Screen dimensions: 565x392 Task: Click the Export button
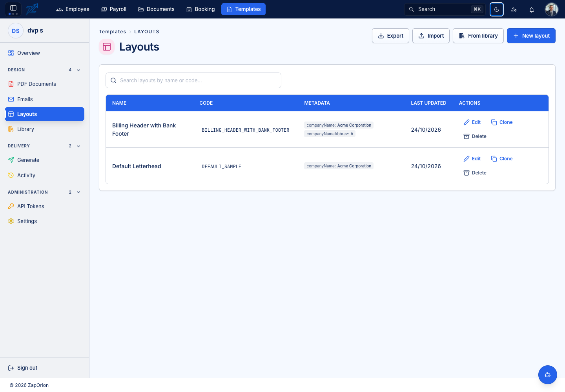pyautogui.click(x=390, y=36)
